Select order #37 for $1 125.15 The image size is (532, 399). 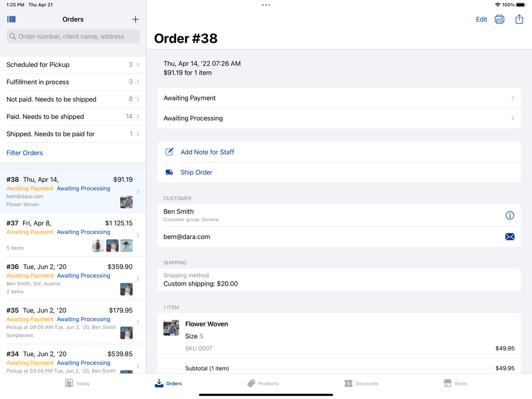(x=73, y=235)
